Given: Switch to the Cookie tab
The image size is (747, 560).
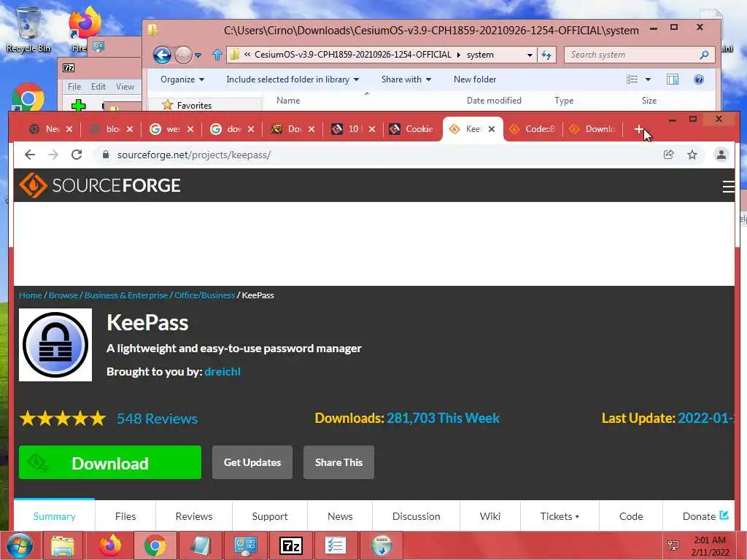Looking at the screenshot, I should click(x=411, y=129).
